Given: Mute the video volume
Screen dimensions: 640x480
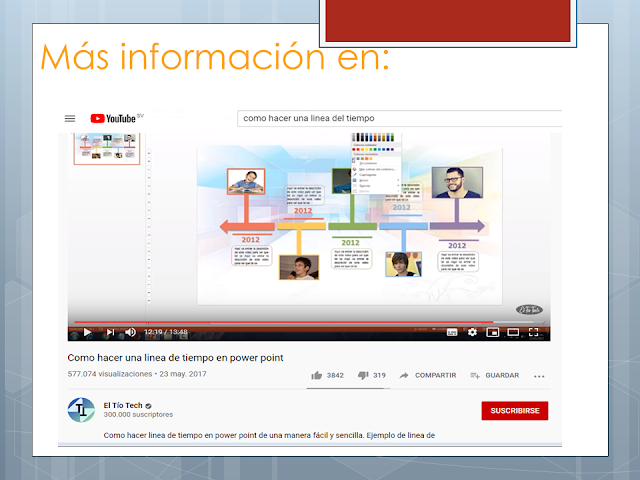Looking at the screenshot, I should pyautogui.click(x=131, y=332).
